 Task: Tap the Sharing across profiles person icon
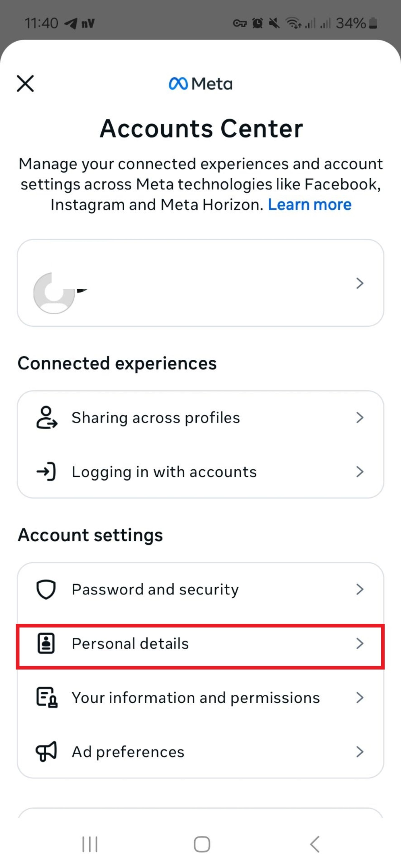(x=47, y=417)
